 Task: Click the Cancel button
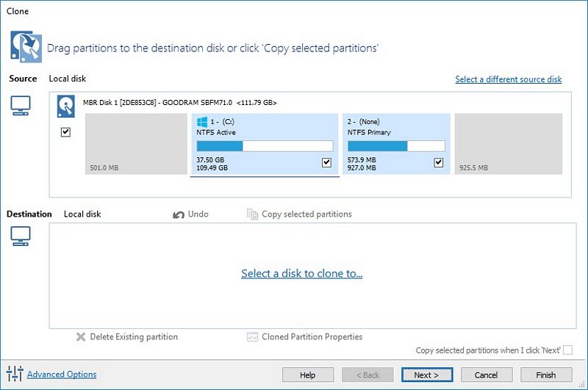pyautogui.click(x=487, y=375)
